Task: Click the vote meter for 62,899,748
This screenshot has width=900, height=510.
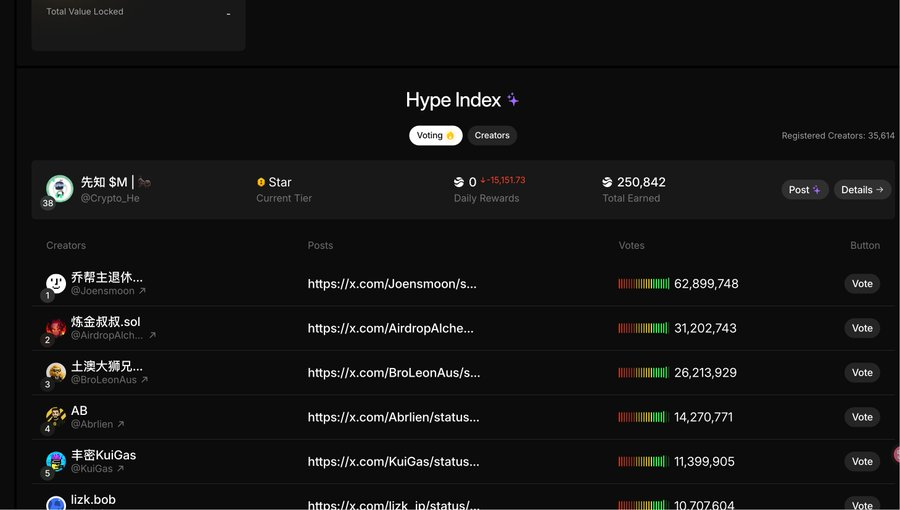Action: tap(643, 283)
